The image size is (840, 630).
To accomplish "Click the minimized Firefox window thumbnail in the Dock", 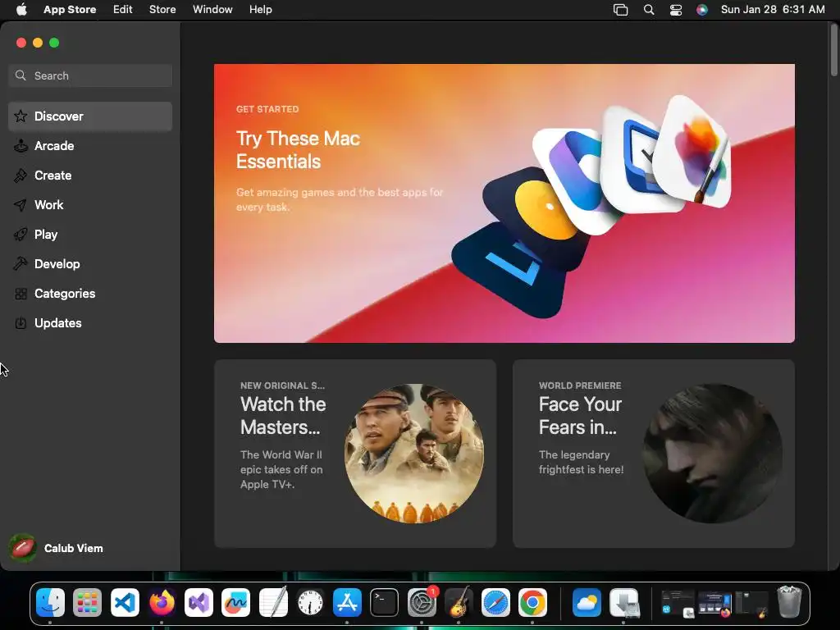I will [714, 603].
